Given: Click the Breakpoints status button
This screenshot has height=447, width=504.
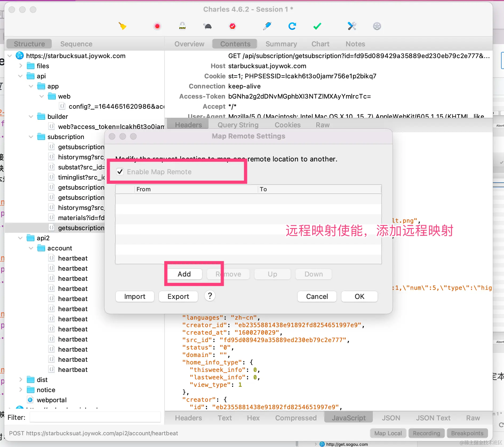Looking at the screenshot, I should click(467, 433).
